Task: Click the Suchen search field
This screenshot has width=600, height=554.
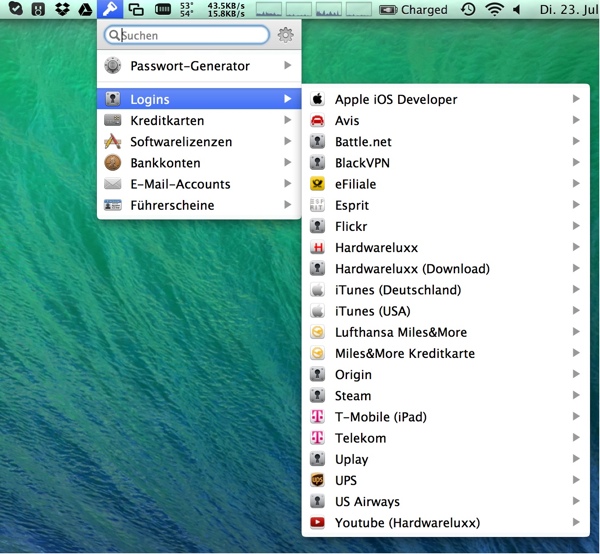Action: click(187, 35)
